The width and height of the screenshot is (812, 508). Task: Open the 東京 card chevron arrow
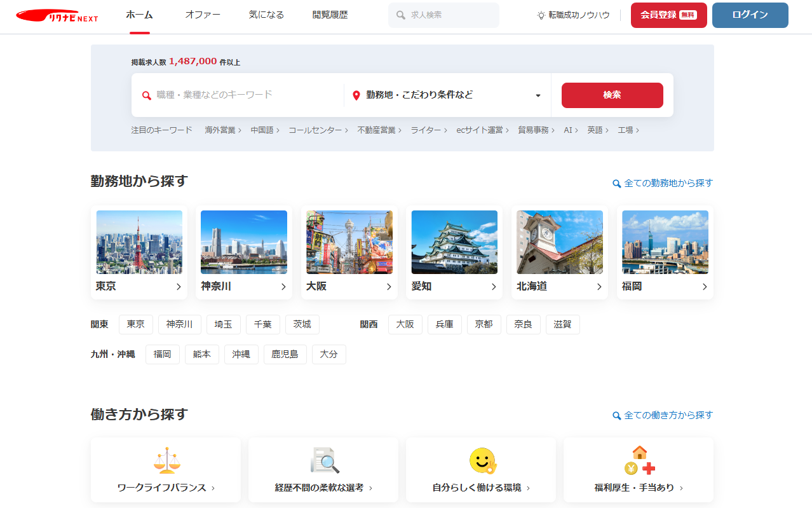pyautogui.click(x=179, y=287)
